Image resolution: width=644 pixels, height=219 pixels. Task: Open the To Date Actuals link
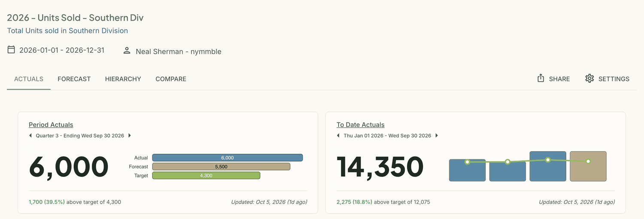[361, 125]
